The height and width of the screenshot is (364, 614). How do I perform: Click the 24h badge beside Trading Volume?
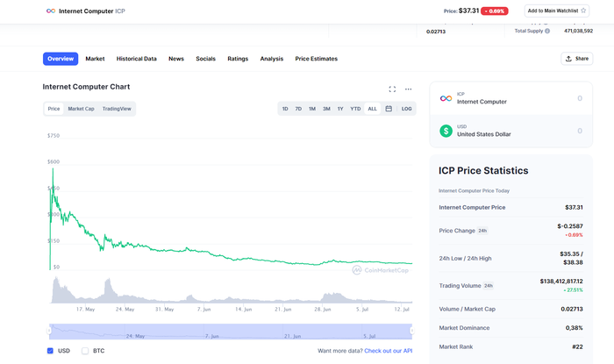click(x=489, y=286)
